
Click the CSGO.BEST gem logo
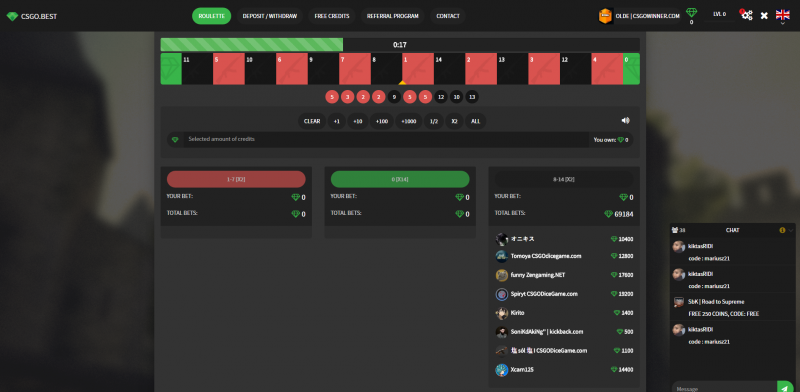pyautogui.click(x=12, y=16)
